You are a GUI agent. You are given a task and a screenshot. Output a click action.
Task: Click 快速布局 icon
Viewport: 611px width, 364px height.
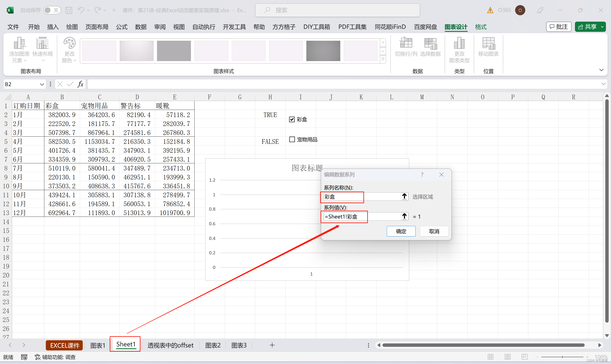tap(43, 50)
